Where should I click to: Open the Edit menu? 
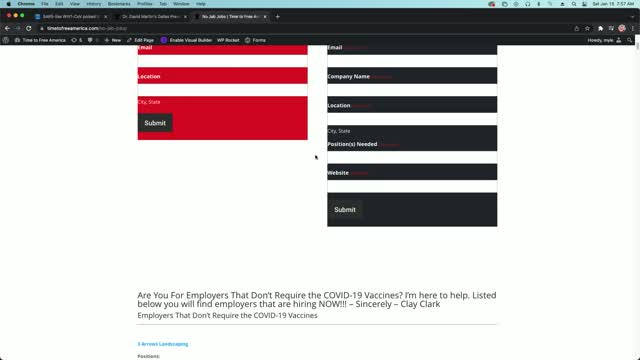[x=59, y=4]
